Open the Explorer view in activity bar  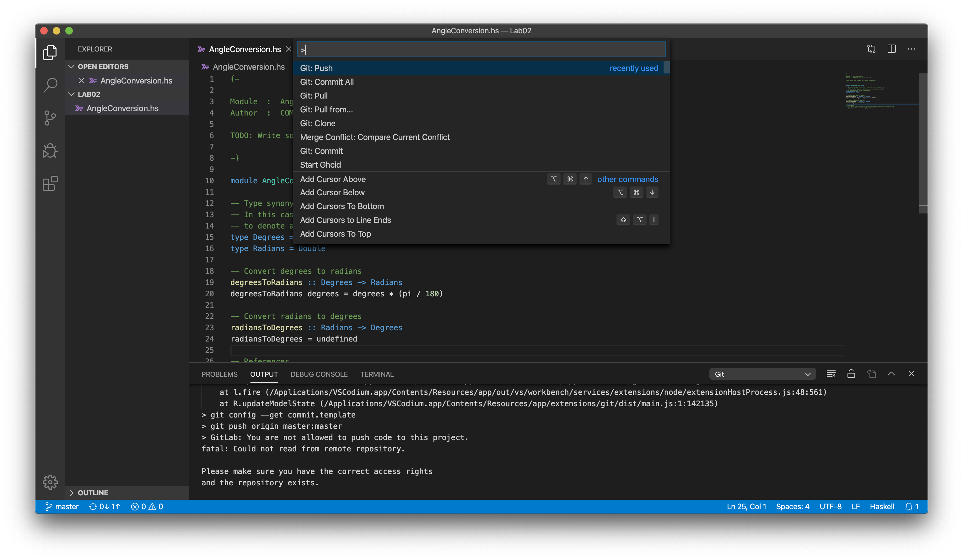point(50,52)
